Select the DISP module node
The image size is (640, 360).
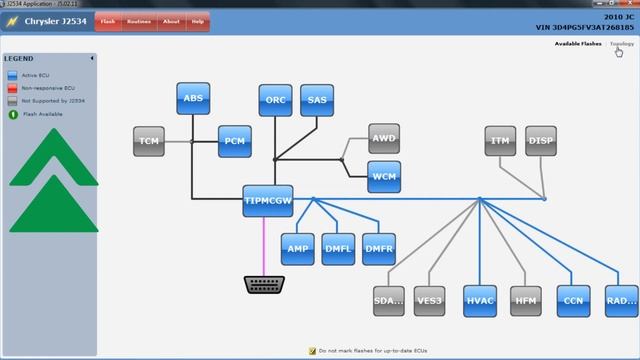541,141
